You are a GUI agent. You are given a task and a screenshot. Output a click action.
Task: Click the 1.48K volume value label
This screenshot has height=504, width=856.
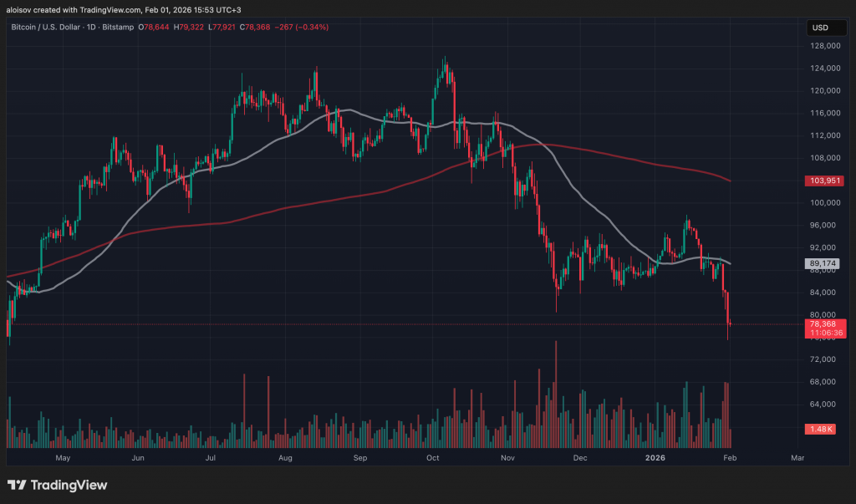(x=820, y=429)
